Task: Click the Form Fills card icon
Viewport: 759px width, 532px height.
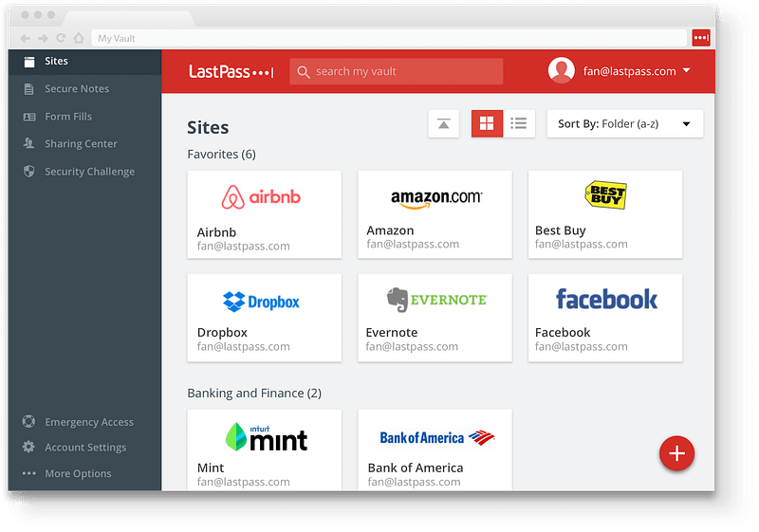Action: point(29,117)
